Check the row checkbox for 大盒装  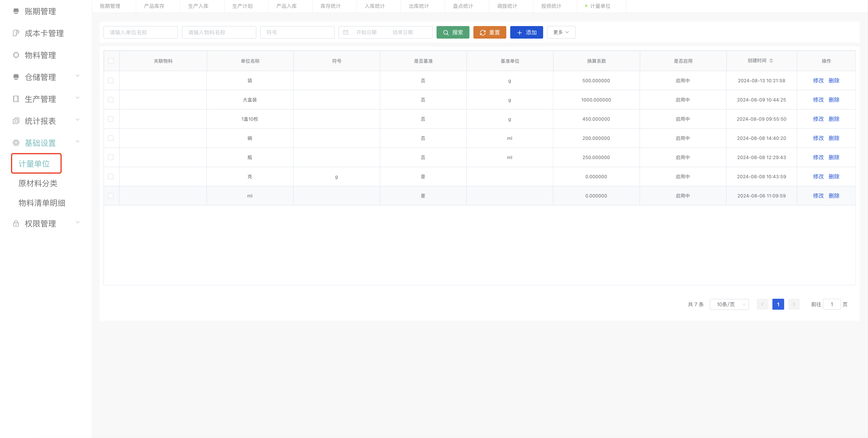pyautogui.click(x=111, y=100)
